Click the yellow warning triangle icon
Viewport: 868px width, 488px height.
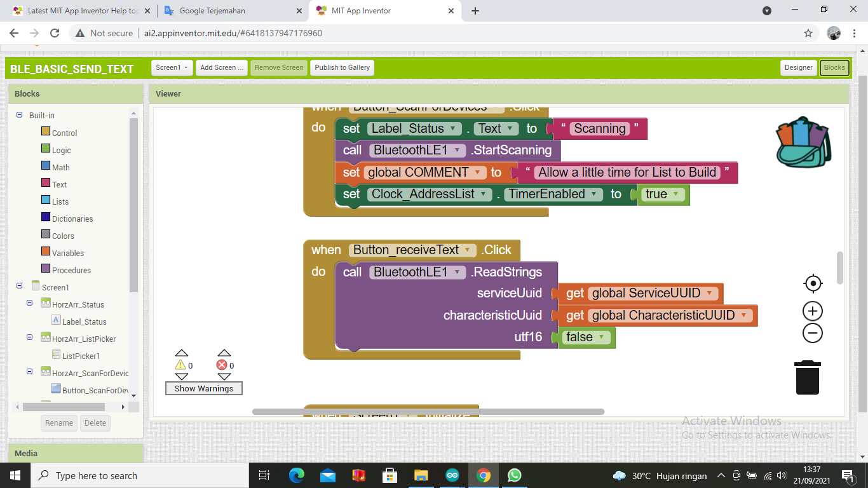(x=180, y=365)
